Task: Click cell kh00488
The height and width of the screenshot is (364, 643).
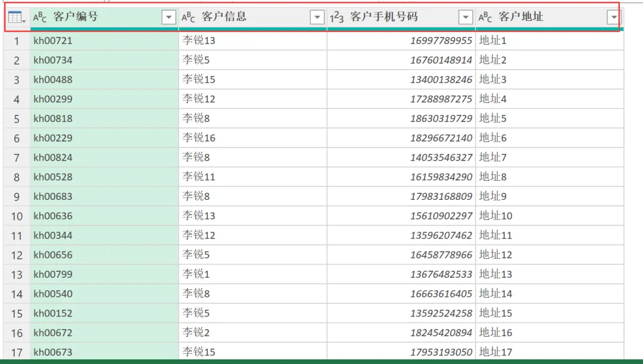Action: pyautogui.click(x=105, y=80)
